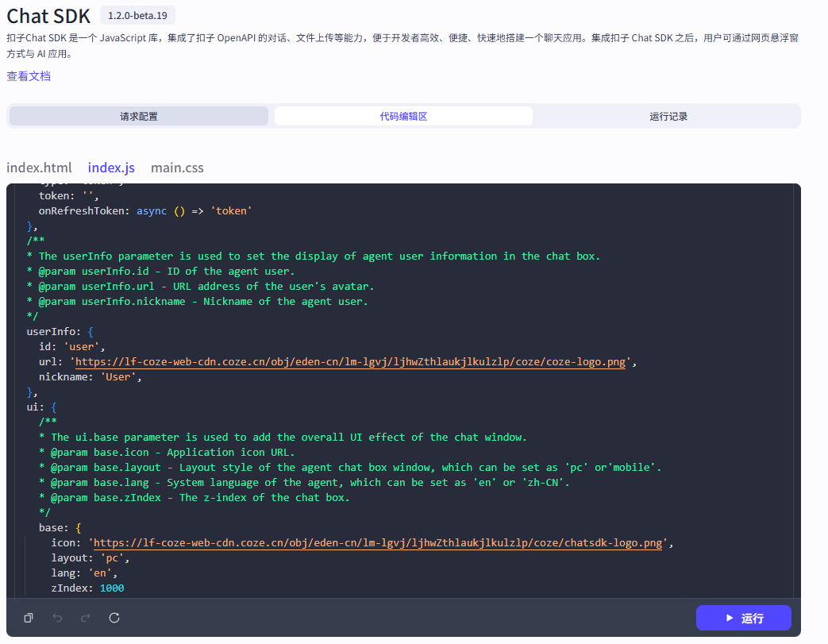Run the code with the 运行 button

(744, 618)
